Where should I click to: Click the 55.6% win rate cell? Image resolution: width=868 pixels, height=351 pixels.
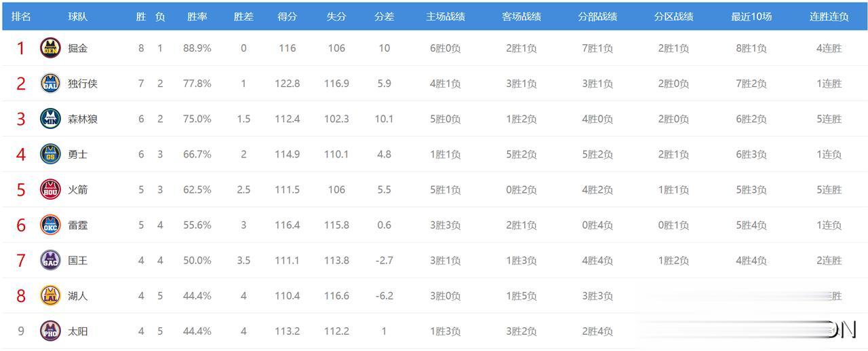[x=197, y=225]
